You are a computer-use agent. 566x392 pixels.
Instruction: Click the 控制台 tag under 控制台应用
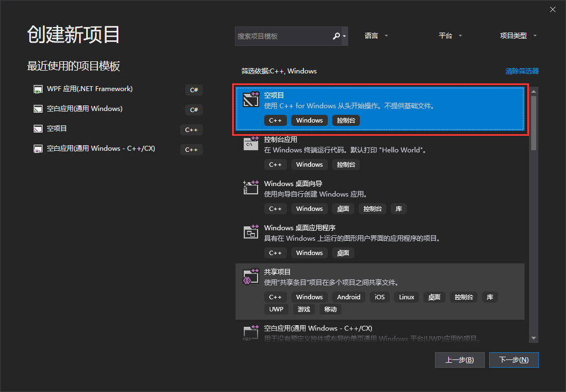point(346,165)
